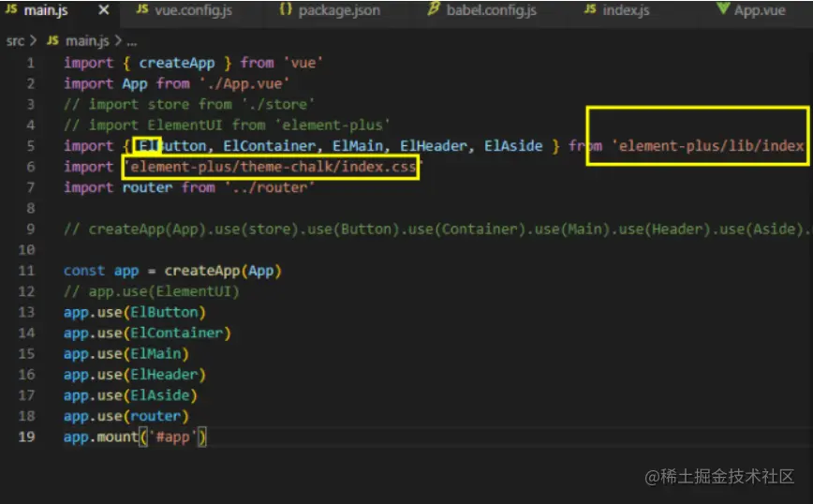
Task: Click 'createApp' in the line 1 import
Action: point(176,64)
